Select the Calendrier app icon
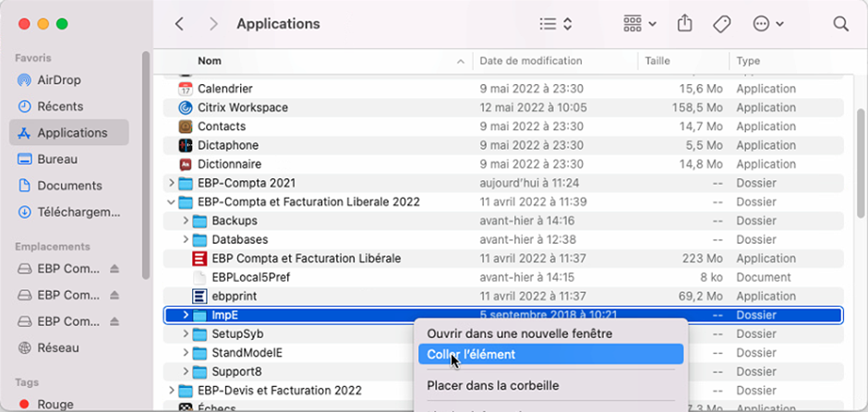Image resolution: width=868 pixels, height=412 pixels. [x=186, y=89]
